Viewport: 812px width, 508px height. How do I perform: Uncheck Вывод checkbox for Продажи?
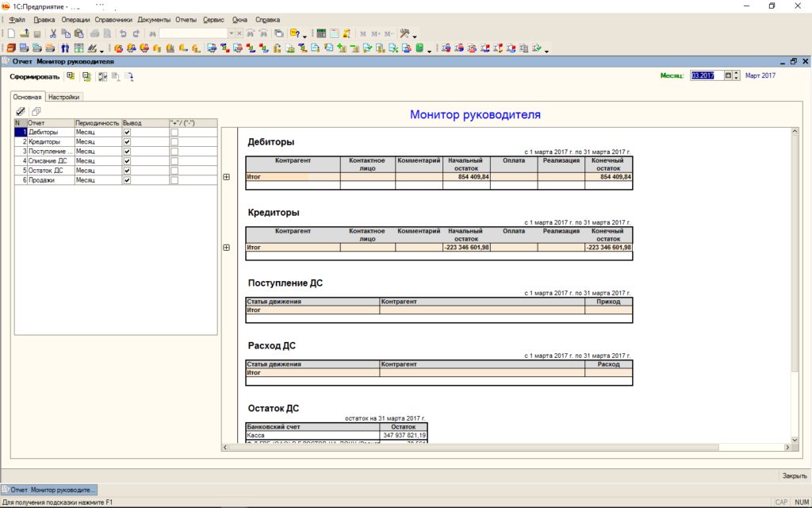[127, 180]
